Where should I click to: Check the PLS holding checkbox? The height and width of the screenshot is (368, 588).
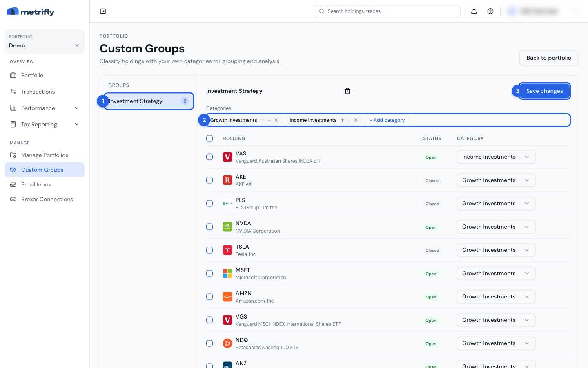(209, 204)
